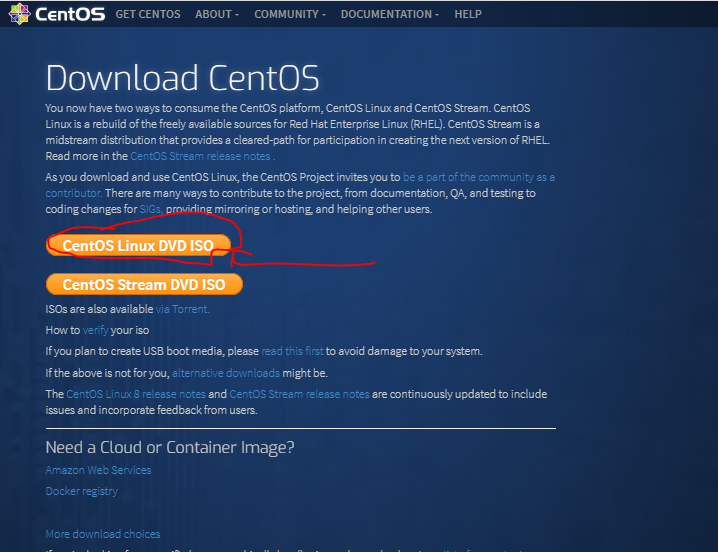Open the More download choices link
Viewport: 718px width, 552px height.
coord(103,534)
